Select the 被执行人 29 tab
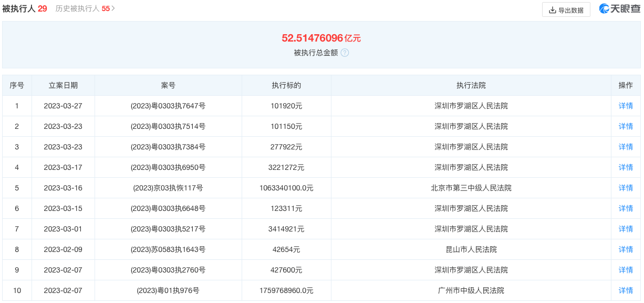 click(25, 9)
